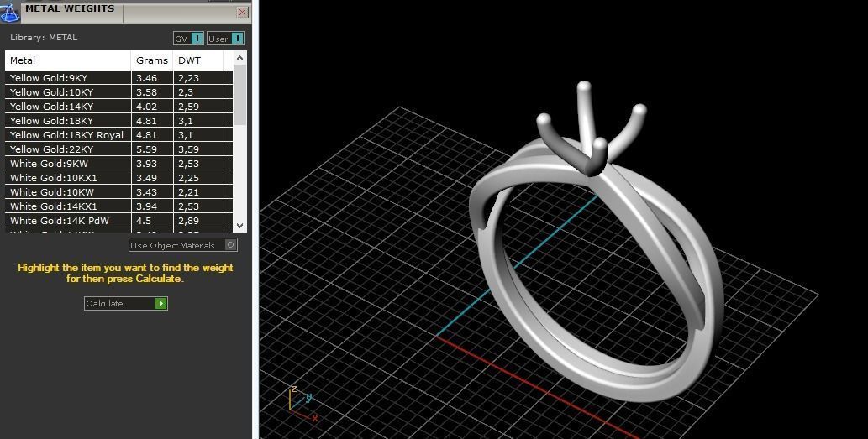Click the 2,89 DWT value
This screenshot has height=439, width=868.
point(189,221)
